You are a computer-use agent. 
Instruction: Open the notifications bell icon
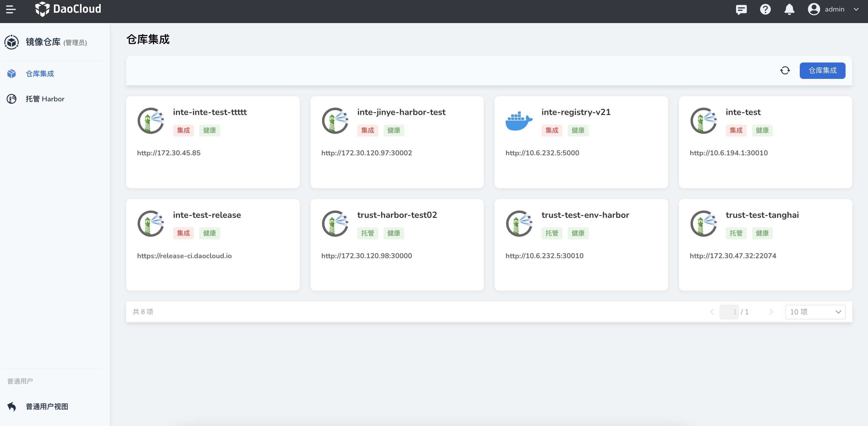point(789,9)
